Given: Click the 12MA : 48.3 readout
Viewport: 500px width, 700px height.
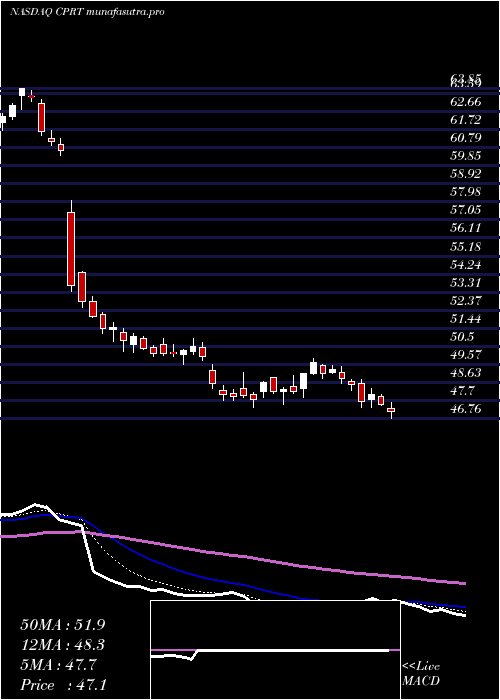Looking at the screenshot, I should click(63, 645).
